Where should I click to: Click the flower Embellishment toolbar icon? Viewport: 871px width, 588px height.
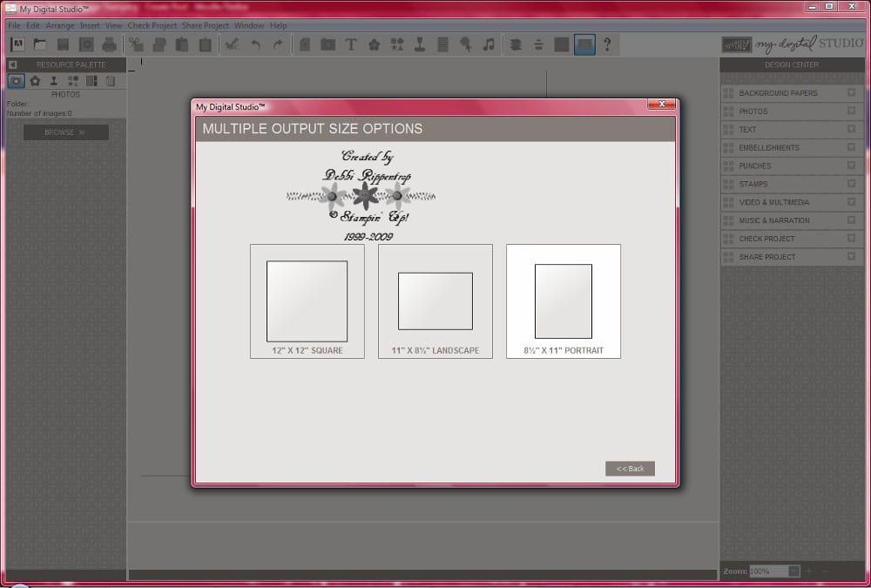click(374, 45)
